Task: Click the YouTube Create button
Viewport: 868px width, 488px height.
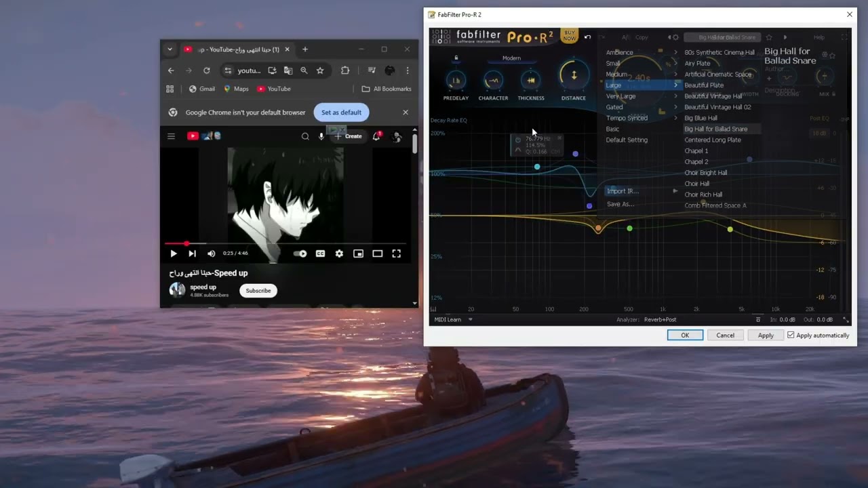Action: [x=349, y=136]
